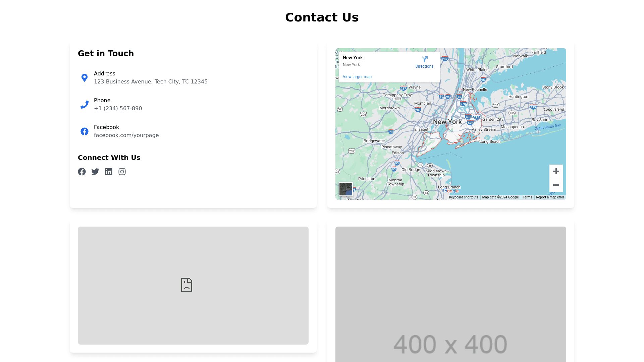
Task: Zoom out on the map
Action: (x=556, y=185)
